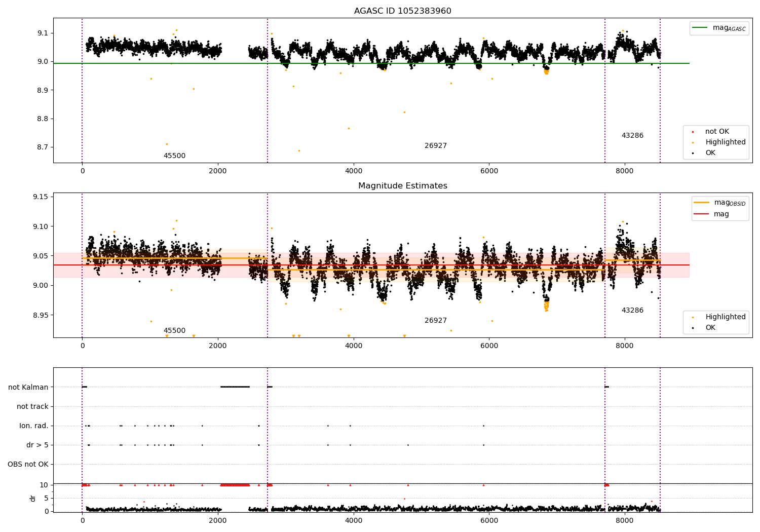Click the '2000' x-tick under the bottom plot
The height and width of the screenshot is (532, 760).
218,520
